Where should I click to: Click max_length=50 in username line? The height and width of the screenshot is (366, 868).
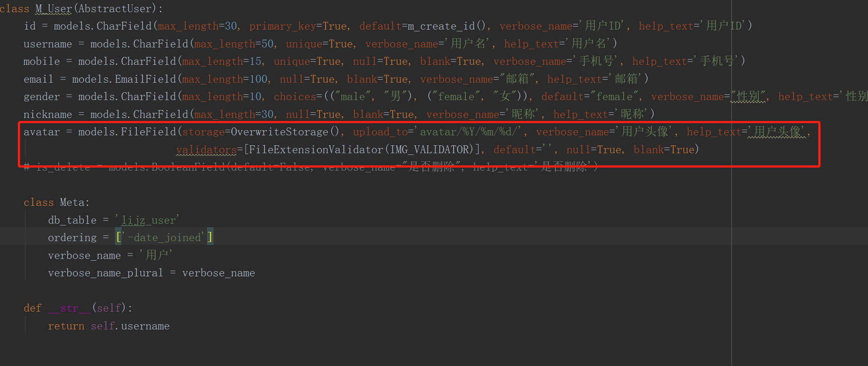[x=234, y=44]
